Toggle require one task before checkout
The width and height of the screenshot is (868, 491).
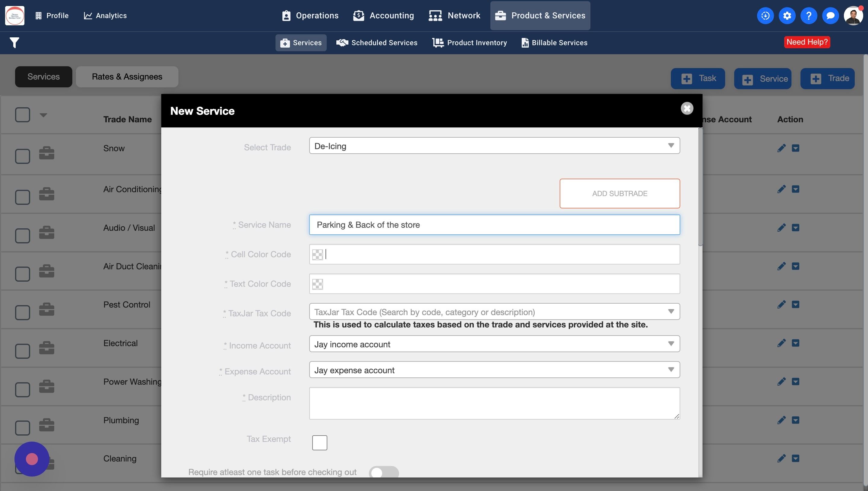pos(384,472)
